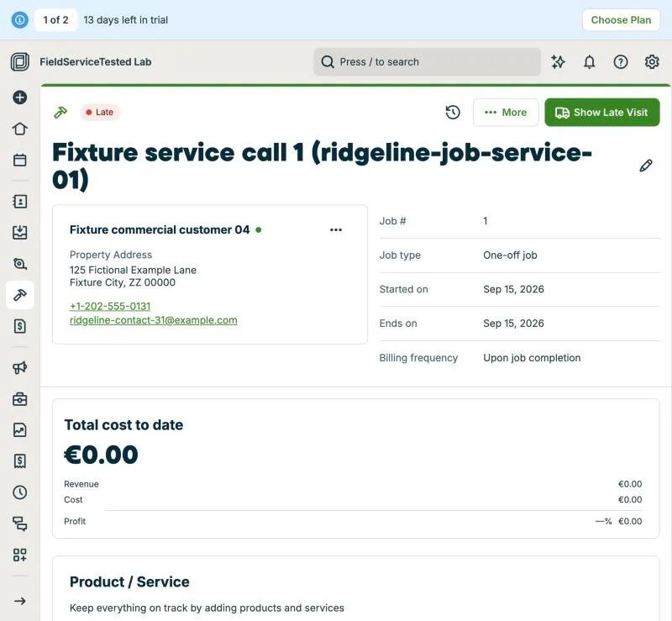Open the Create plus menu in sidebar
The height and width of the screenshot is (621, 672).
click(19, 97)
